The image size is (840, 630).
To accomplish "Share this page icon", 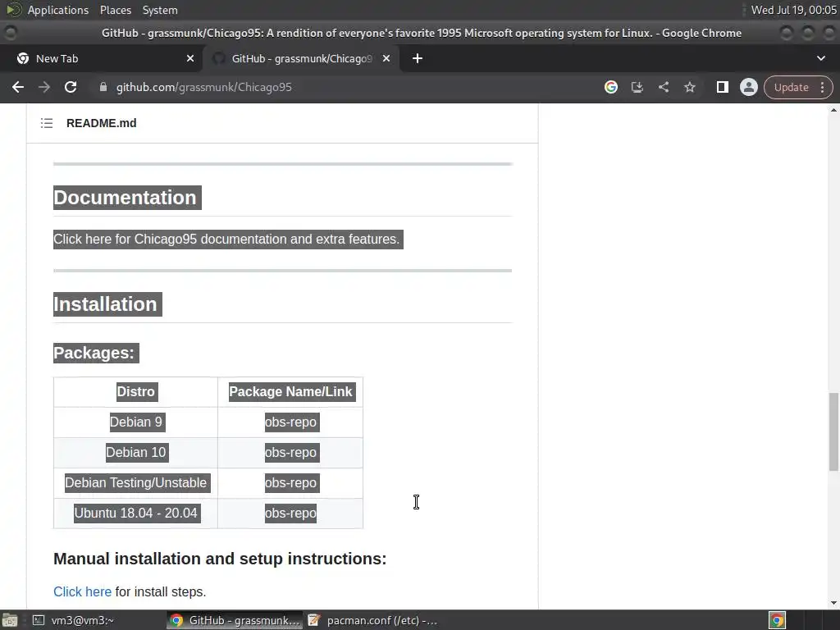I will tap(663, 87).
